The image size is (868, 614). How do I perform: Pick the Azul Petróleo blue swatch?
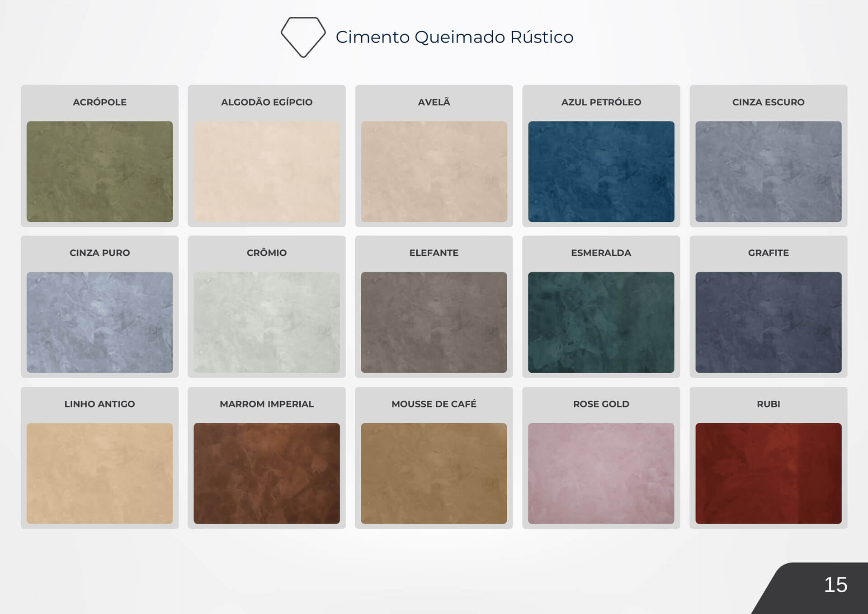click(x=601, y=171)
